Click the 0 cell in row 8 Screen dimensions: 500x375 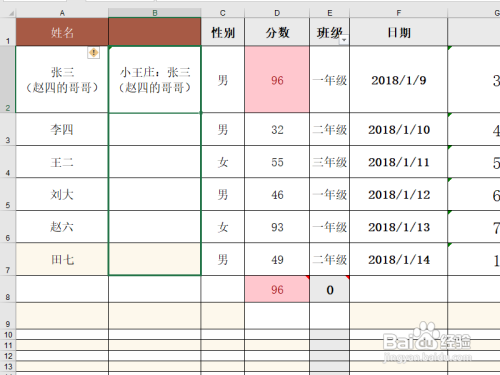click(x=329, y=289)
